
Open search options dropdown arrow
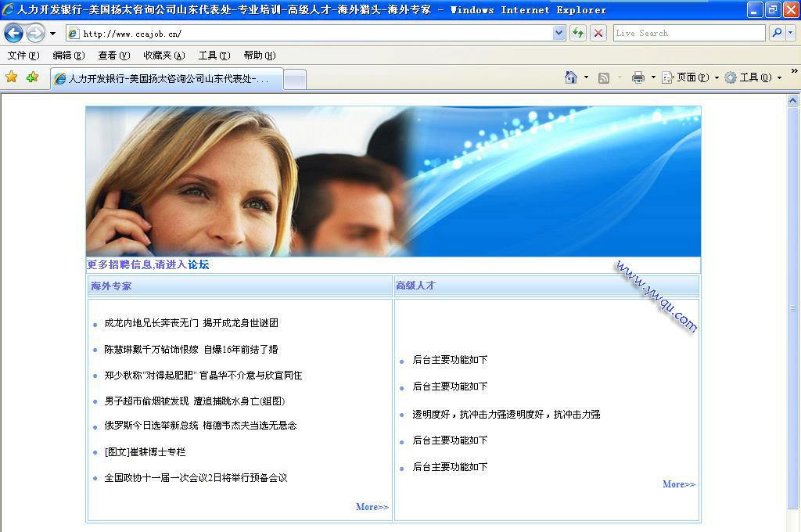pos(790,33)
